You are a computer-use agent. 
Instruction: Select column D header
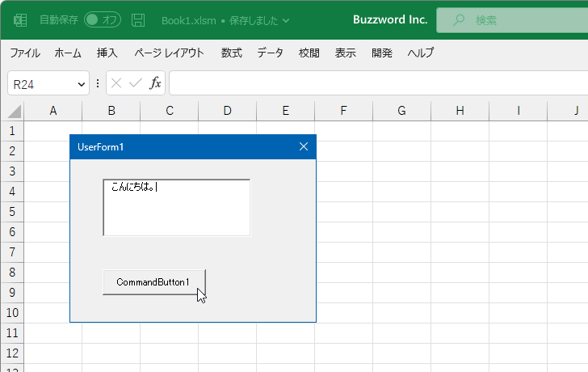pyautogui.click(x=228, y=111)
